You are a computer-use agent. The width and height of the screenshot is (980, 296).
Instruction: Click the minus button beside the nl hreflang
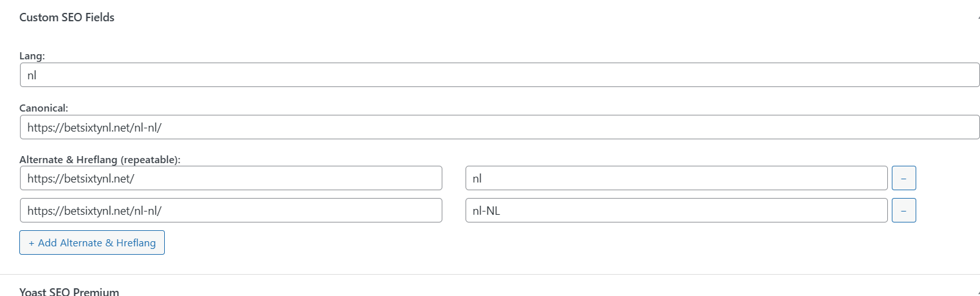point(903,178)
